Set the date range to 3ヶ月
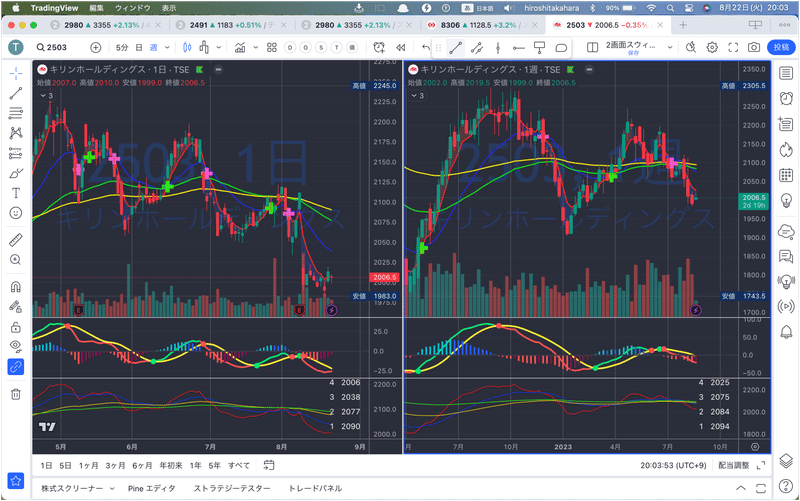 (x=115, y=465)
